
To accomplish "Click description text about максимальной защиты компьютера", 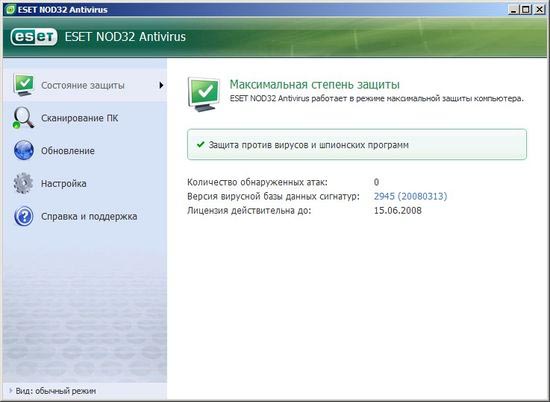I will tap(376, 99).
